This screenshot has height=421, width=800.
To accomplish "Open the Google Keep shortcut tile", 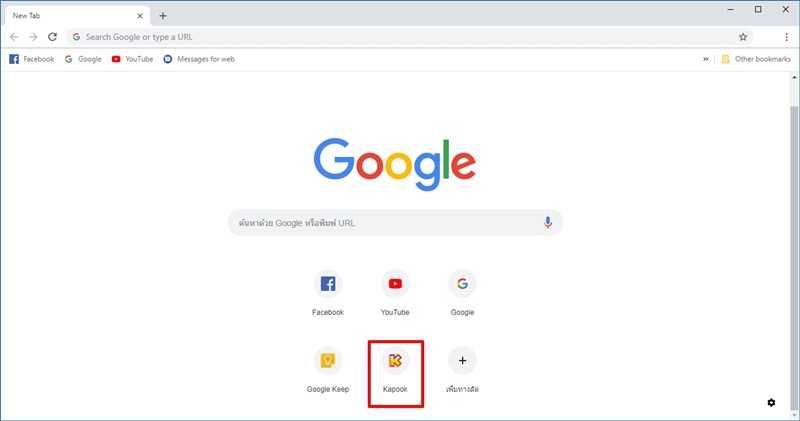I will point(328,370).
